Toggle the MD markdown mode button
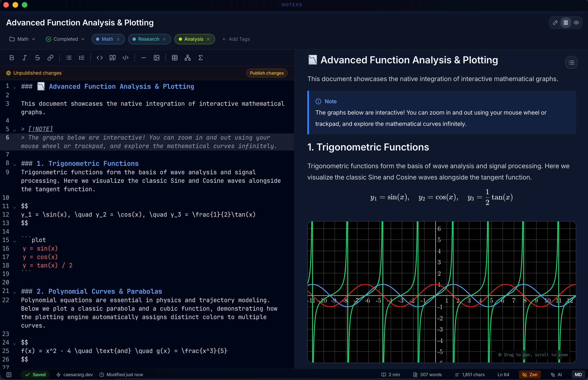The image size is (588, 380). point(578,375)
